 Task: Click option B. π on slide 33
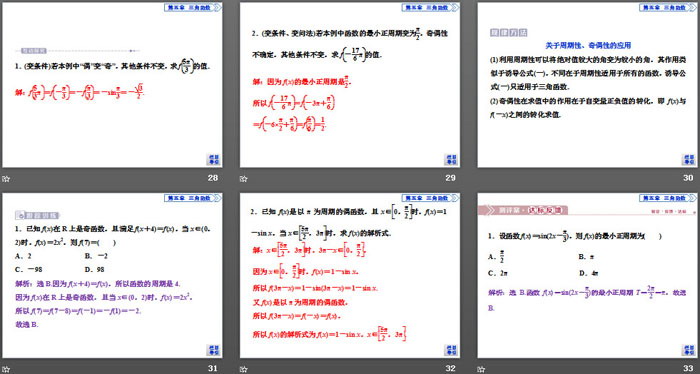click(x=587, y=257)
